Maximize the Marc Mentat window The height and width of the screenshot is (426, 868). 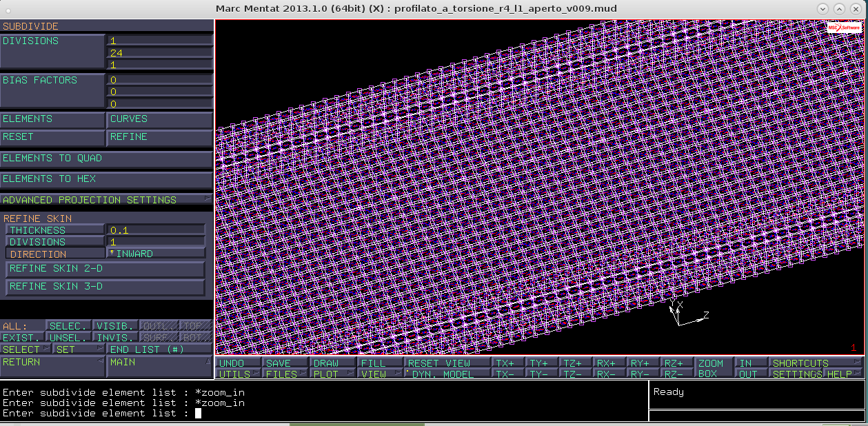(x=839, y=9)
